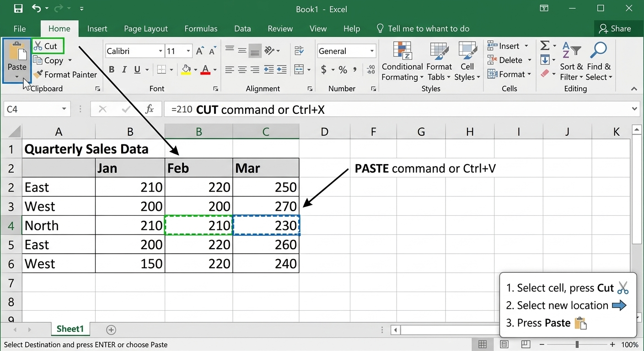This screenshot has width=644, height=351.
Task: Click the Save icon in title bar
Action: (x=18, y=9)
